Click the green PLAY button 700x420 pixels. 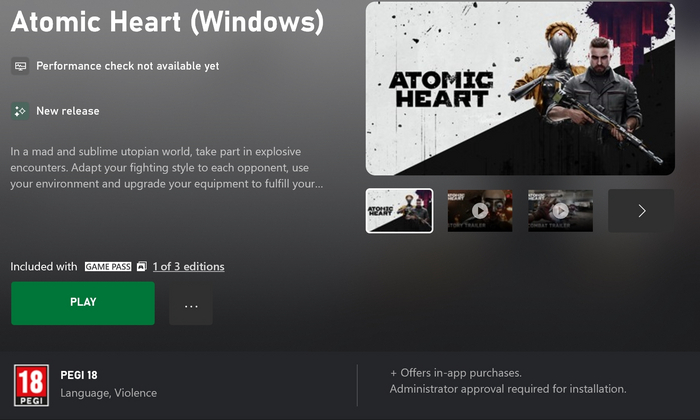pos(83,303)
